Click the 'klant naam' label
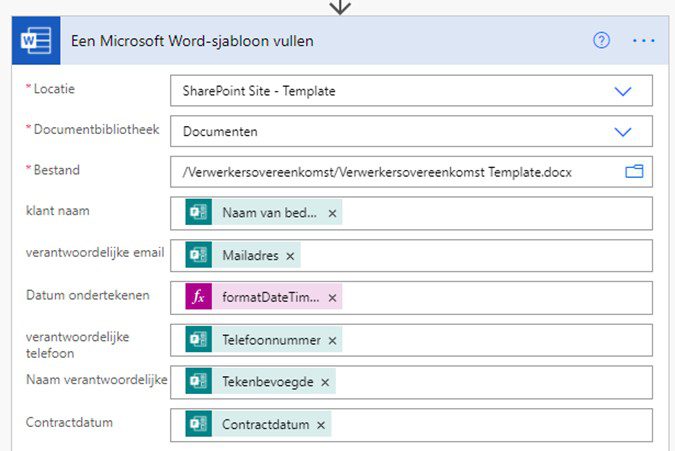The image size is (675, 451). click(58, 211)
